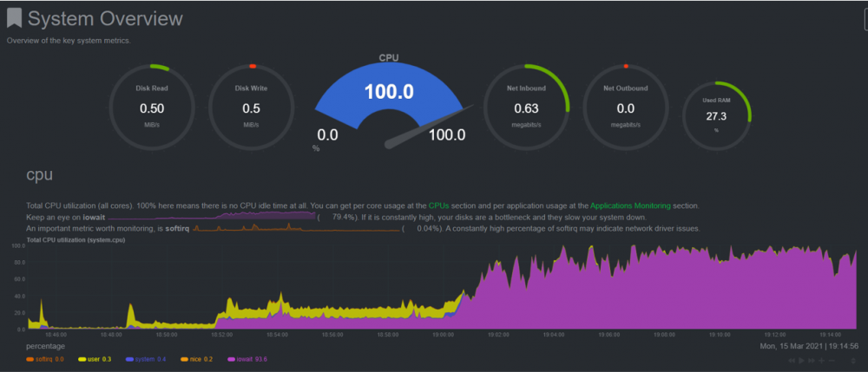Viewport: 868px width, 372px height.
Task: Click the 'Total CPU utilization (system.cpu)' chart title
Action: point(77,240)
